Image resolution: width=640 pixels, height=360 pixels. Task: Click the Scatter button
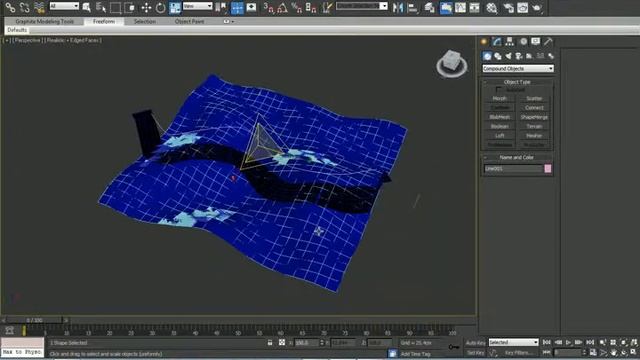pos(534,98)
